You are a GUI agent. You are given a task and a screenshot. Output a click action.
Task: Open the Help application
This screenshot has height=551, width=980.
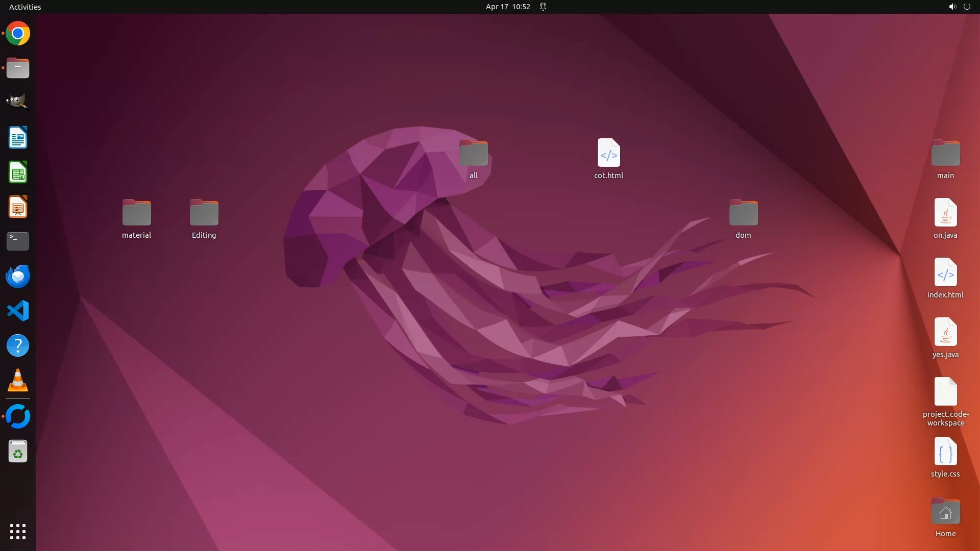[x=18, y=345]
